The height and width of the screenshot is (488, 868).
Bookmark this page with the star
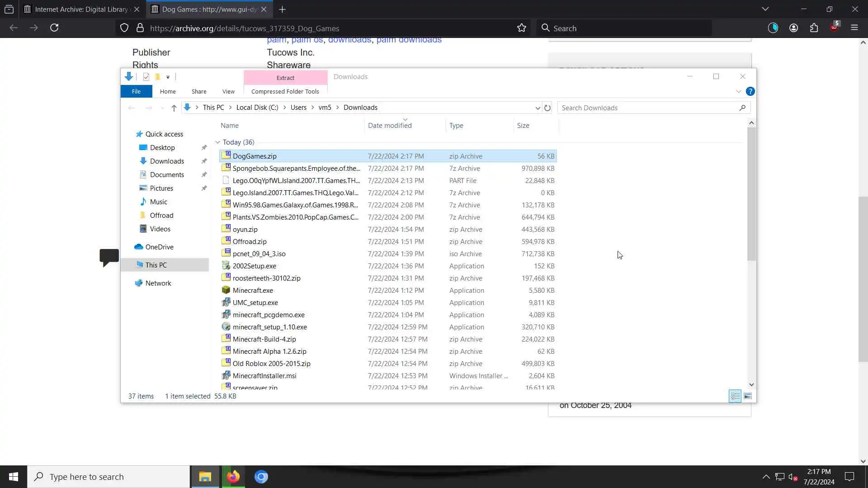coord(522,28)
